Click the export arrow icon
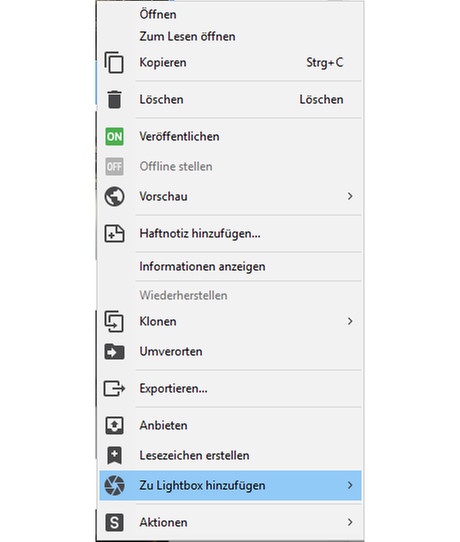This screenshot has width=460, height=542. pos(114,388)
